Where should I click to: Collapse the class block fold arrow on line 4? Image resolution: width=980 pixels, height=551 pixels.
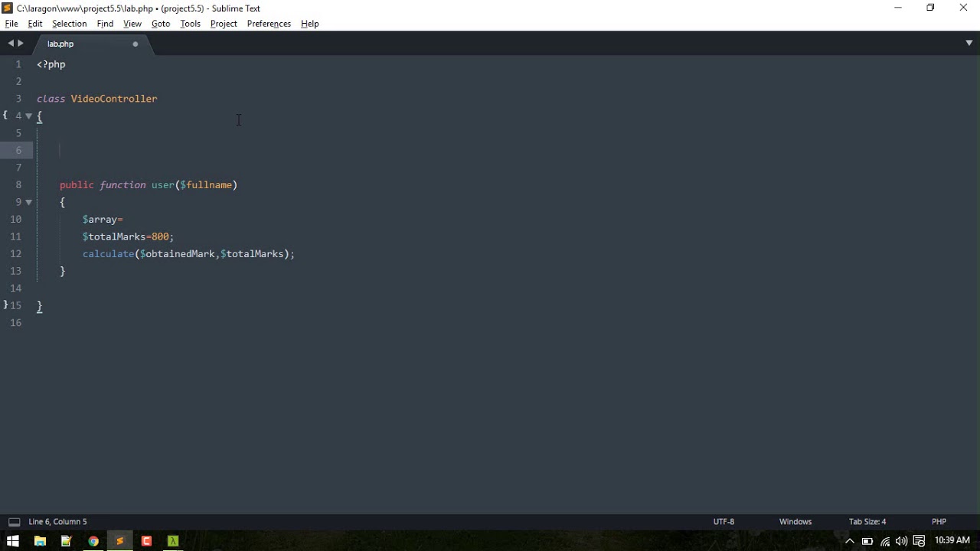pos(28,116)
